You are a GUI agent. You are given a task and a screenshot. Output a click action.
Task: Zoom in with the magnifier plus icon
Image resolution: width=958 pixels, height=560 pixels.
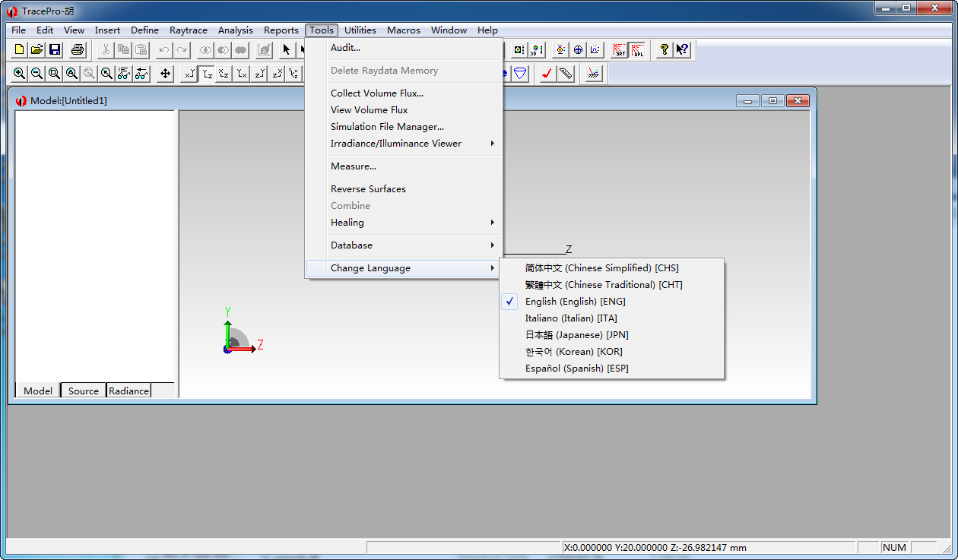pyautogui.click(x=20, y=74)
